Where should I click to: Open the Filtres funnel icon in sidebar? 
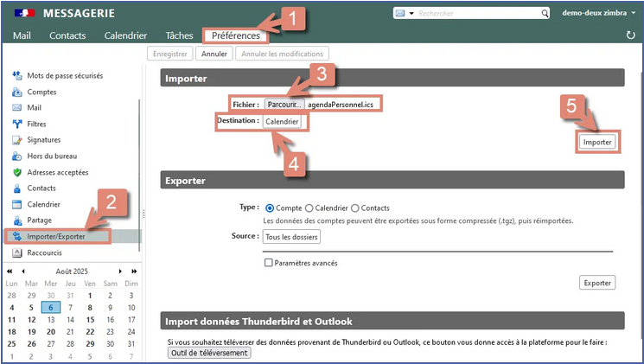click(x=16, y=124)
